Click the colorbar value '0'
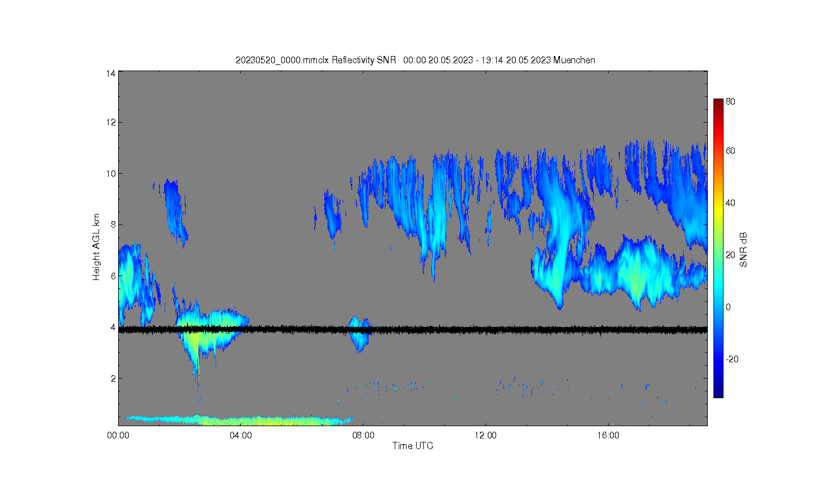The width and height of the screenshot is (840, 504). pos(728,307)
